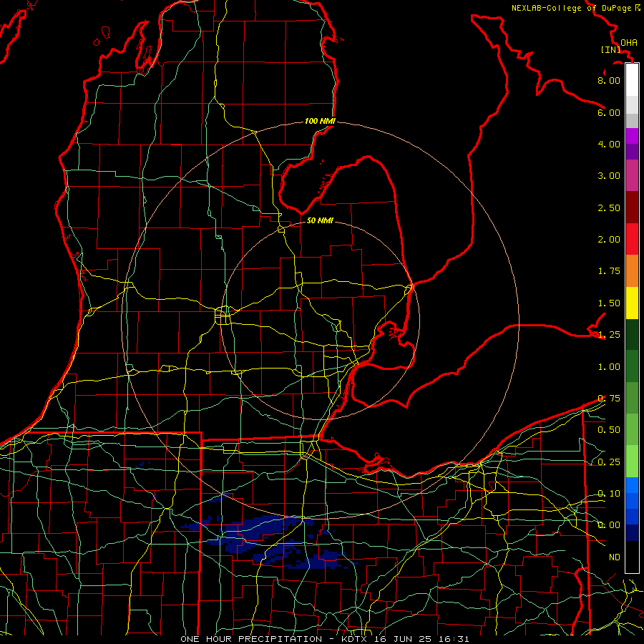Click the white swatch beside 8.00

pos(632,80)
